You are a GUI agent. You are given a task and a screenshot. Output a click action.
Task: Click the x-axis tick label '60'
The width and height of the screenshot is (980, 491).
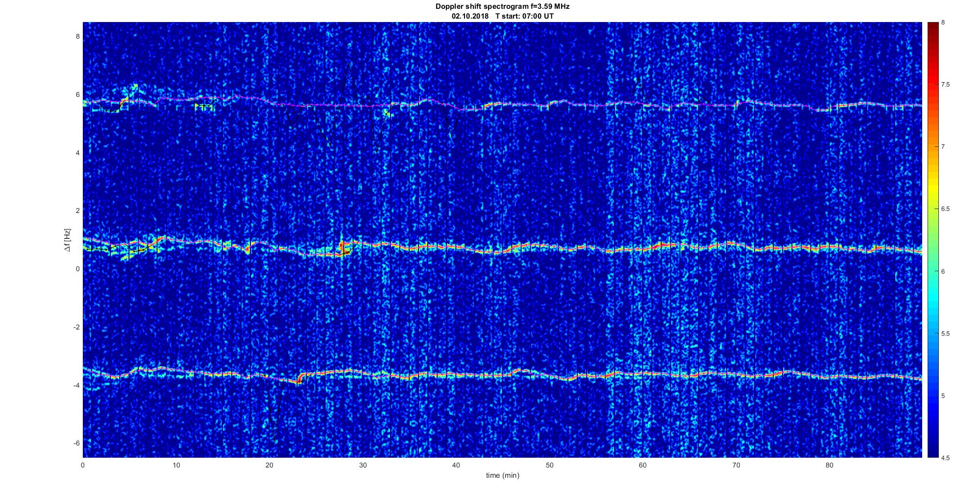point(643,465)
